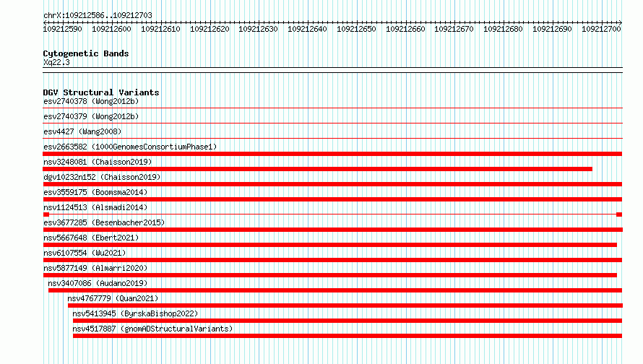
Task: Click the red bar under nsv3407086
Action: 335,290
